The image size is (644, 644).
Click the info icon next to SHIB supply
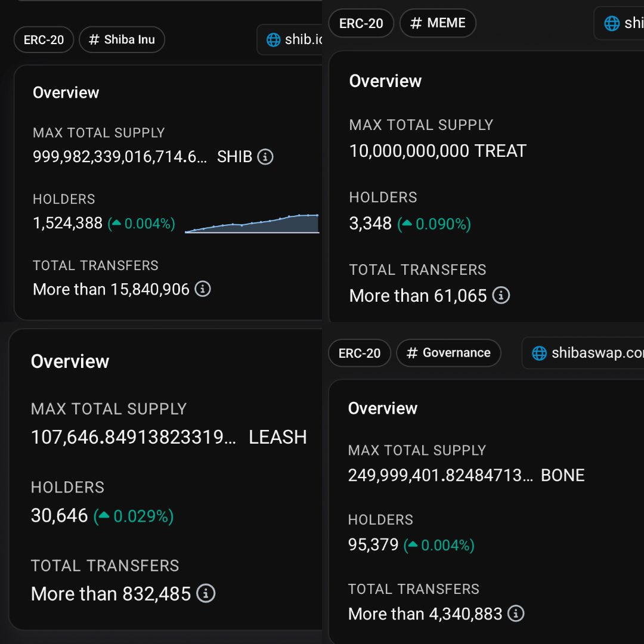click(265, 156)
